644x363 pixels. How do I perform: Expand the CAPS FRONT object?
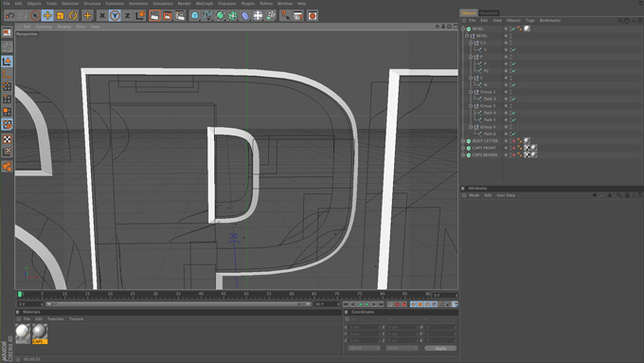click(463, 148)
